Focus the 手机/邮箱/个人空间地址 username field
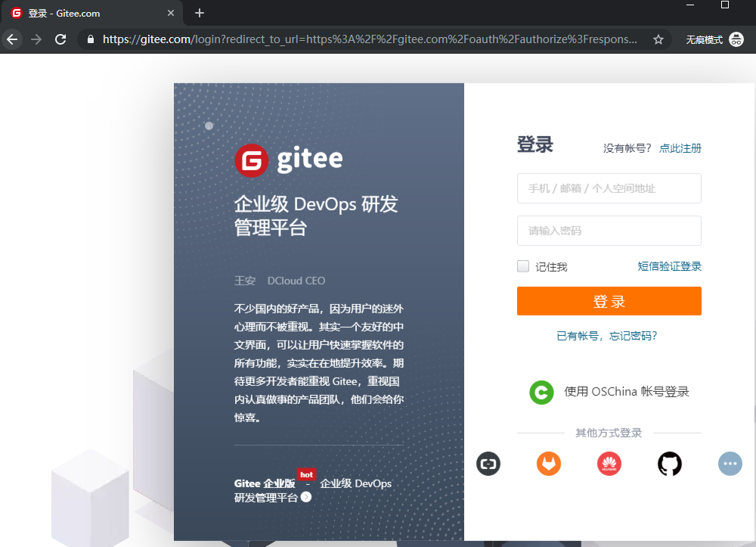 coord(609,188)
